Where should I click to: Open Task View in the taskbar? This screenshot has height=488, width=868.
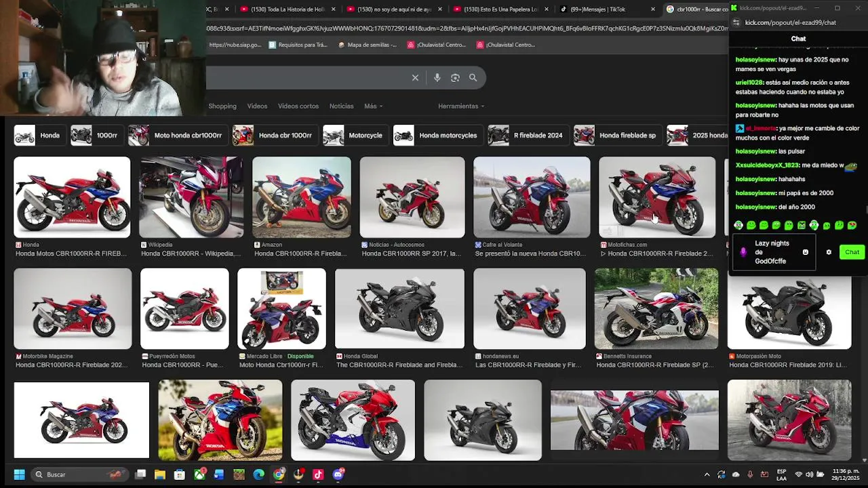pos(140,474)
